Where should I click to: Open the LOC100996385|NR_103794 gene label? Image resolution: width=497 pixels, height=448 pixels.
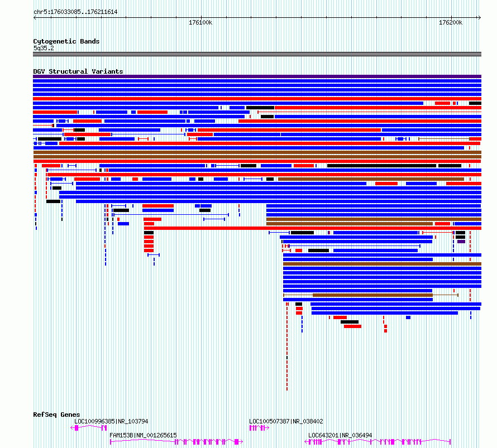point(111,421)
